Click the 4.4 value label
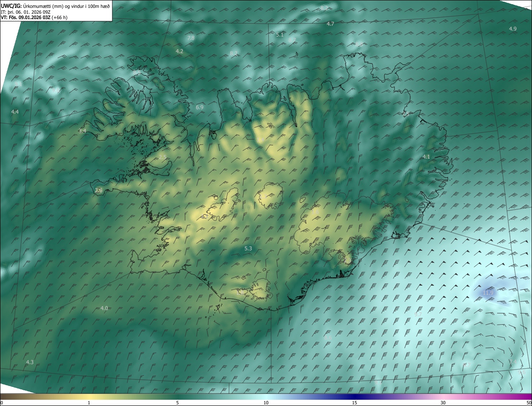The image size is (532, 406). (15, 112)
